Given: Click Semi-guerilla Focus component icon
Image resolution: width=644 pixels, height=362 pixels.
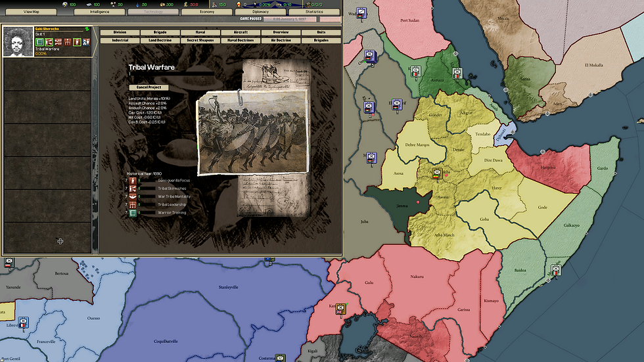Looking at the screenshot, I should (133, 181).
